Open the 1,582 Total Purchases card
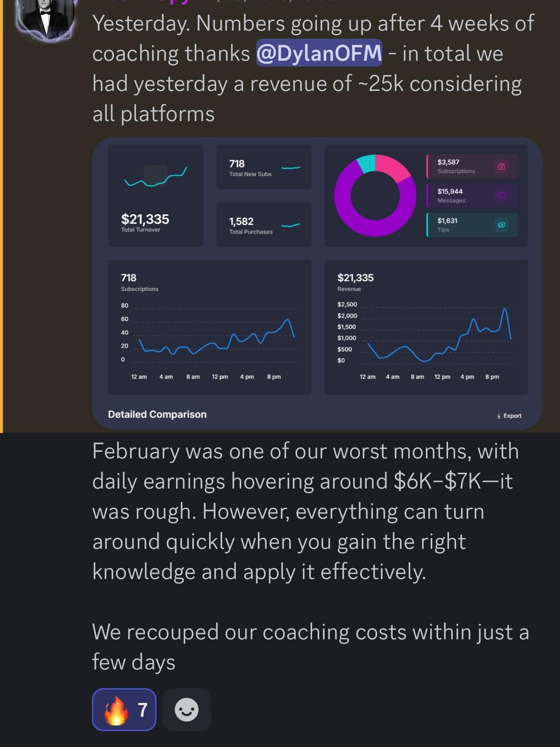560x747 pixels. point(263,224)
